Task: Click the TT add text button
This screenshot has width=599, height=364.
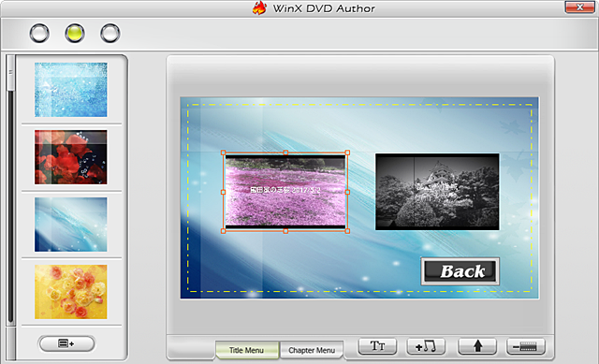Action: pos(377,346)
